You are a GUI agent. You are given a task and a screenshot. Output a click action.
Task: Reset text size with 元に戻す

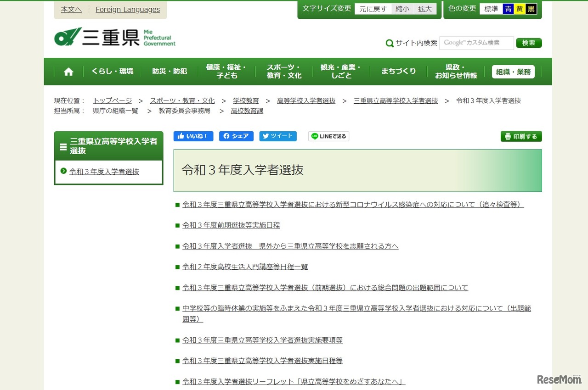click(x=373, y=8)
